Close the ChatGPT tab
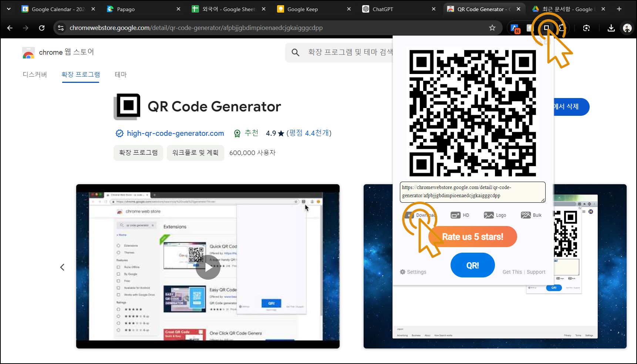Screen dimensions: 637x364 click(x=434, y=9)
